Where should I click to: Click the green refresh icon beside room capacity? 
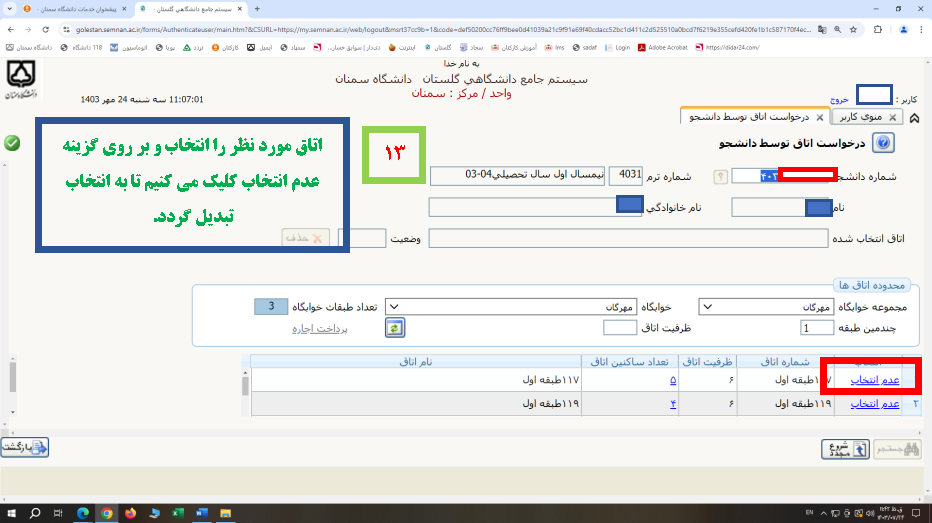point(395,328)
